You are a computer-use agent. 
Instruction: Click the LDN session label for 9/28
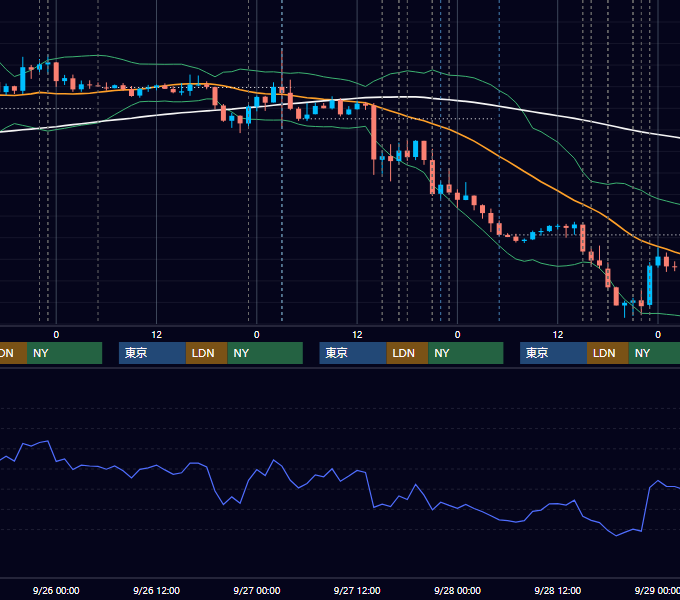608,353
